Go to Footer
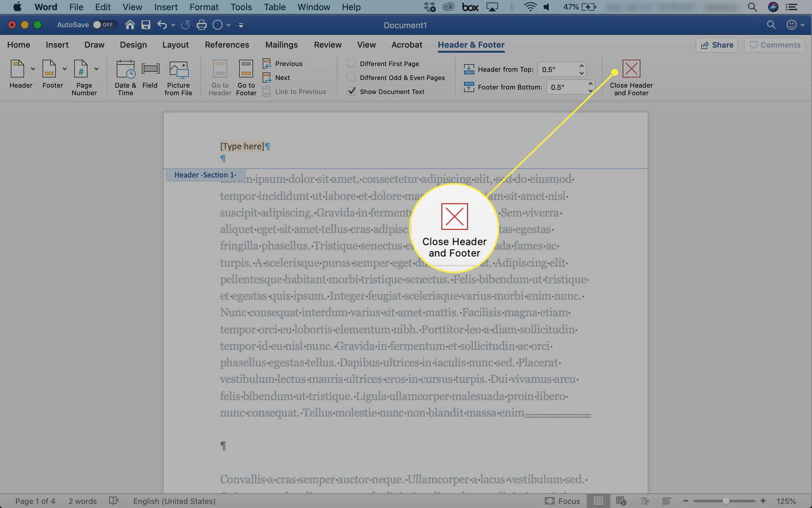812x508 pixels. 246,78
